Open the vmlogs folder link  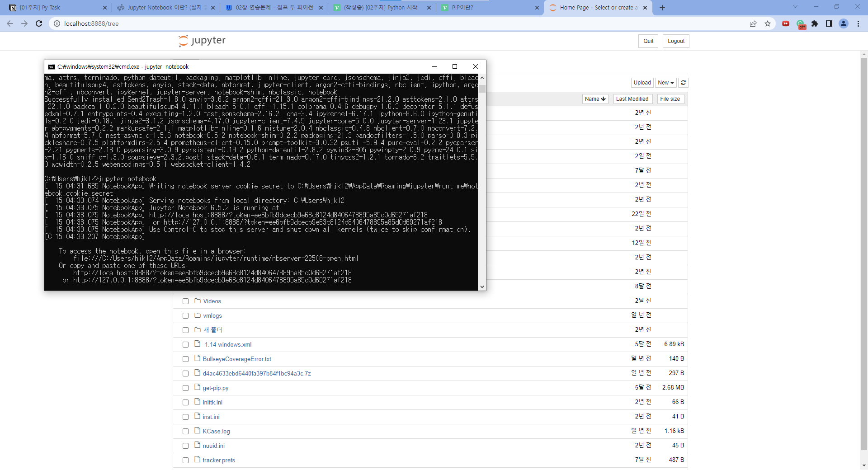coord(212,316)
